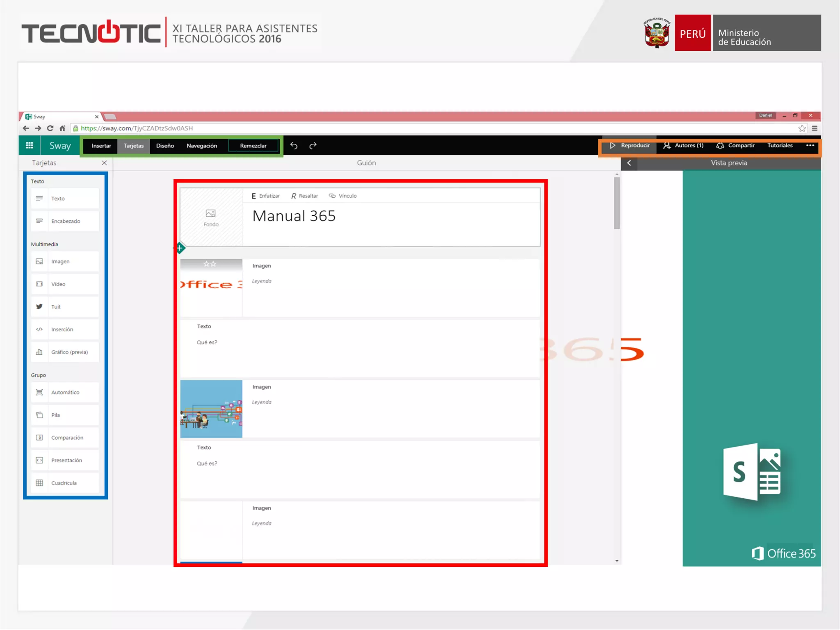840x630 pixels.
Task: Click the undo arrow icon
Action: pyautogui.click(x=294, y=146)
